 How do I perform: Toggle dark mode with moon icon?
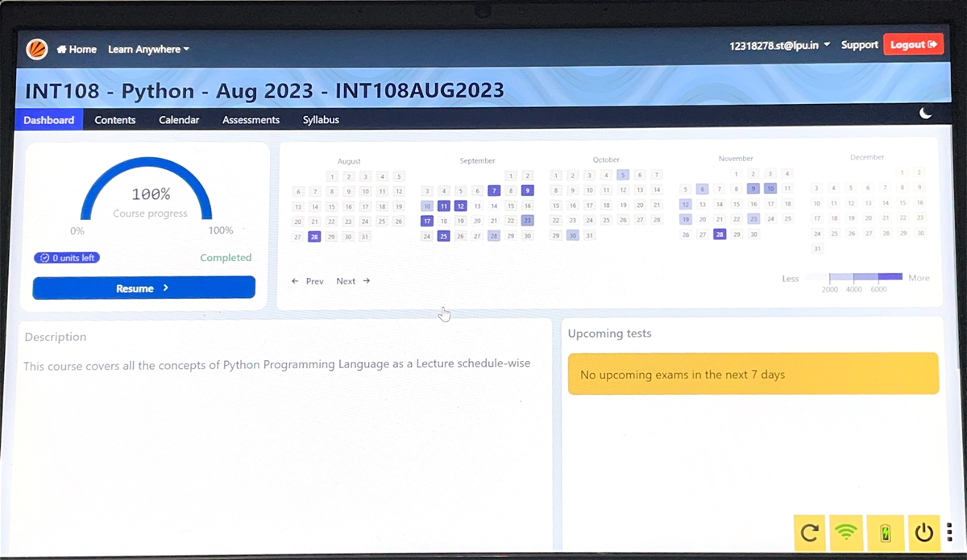tap(926, 114)
